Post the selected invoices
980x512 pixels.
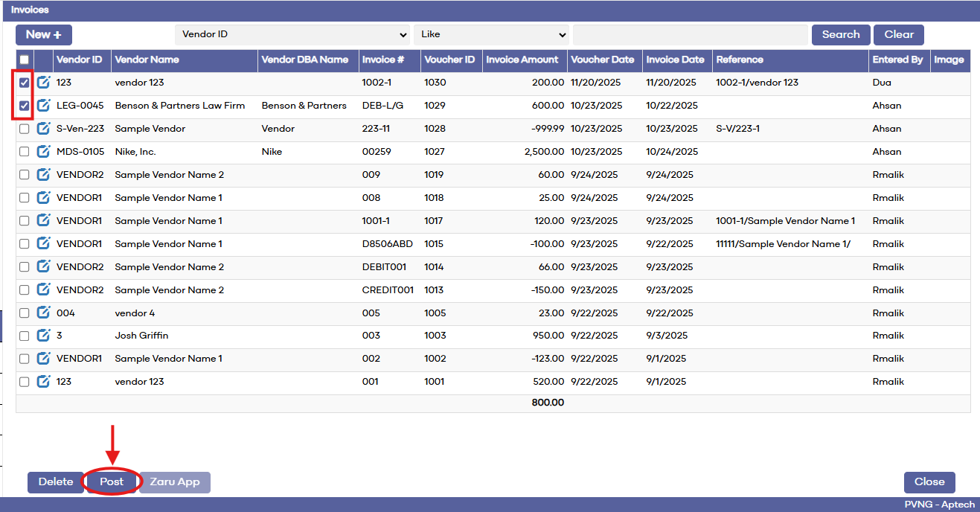point(112,481)
